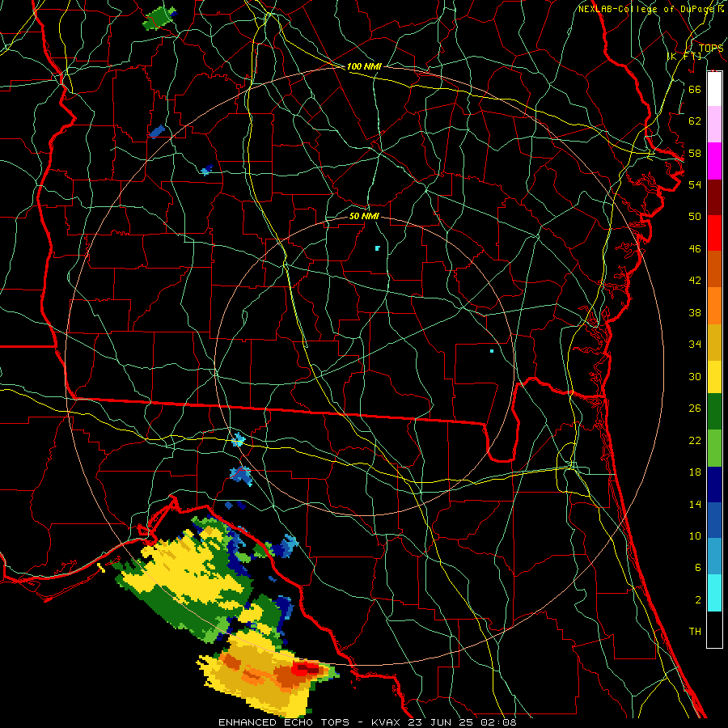Screen dimensions: 728x728
Task: Click the NEXLAB-College of DuPage credit
Action: [x=650, y=9]
